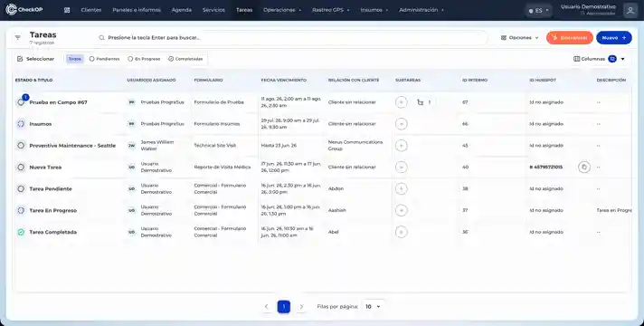Viewport: 644px width, 326px height.
Task: Click JW avatar for James William Walker
Action: [x=131, y=146]
